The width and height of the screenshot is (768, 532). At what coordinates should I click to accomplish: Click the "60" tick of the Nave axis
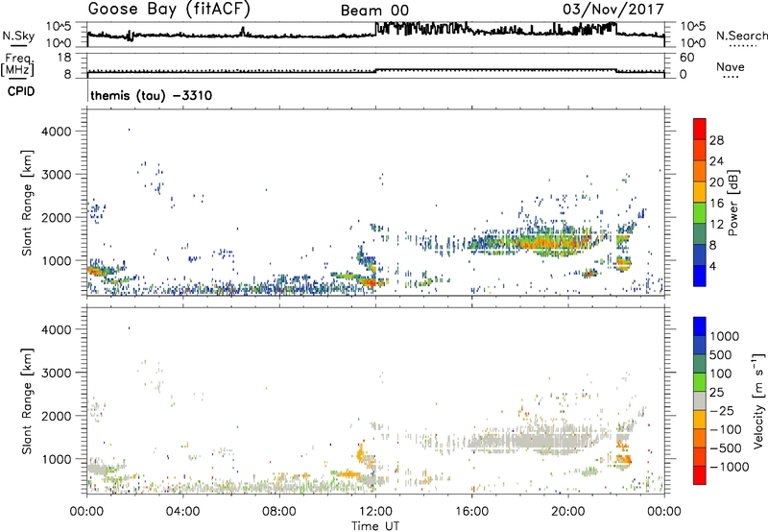point(686,58)
